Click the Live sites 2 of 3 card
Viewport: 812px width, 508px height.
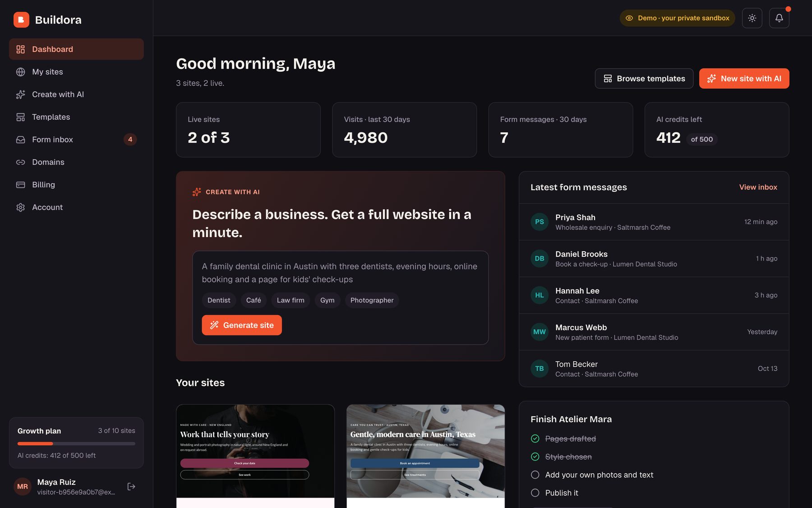tap(248, 130)
